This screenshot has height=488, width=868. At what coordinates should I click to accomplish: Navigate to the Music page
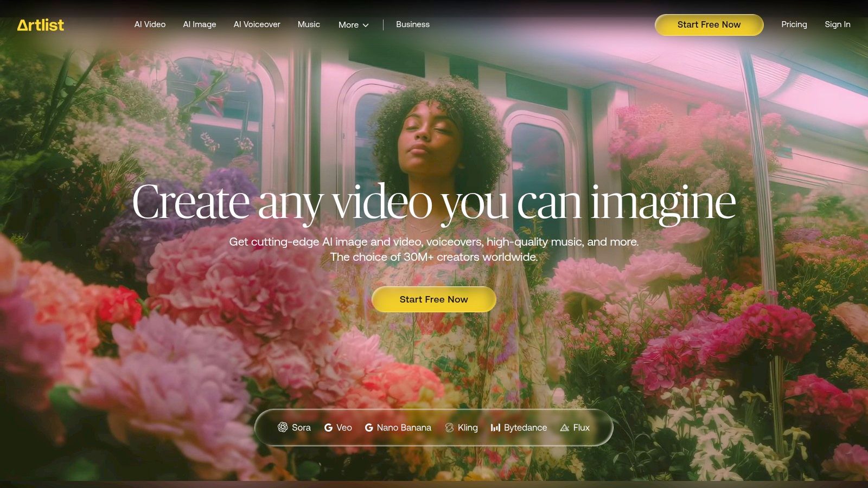(x=309, y=24)
